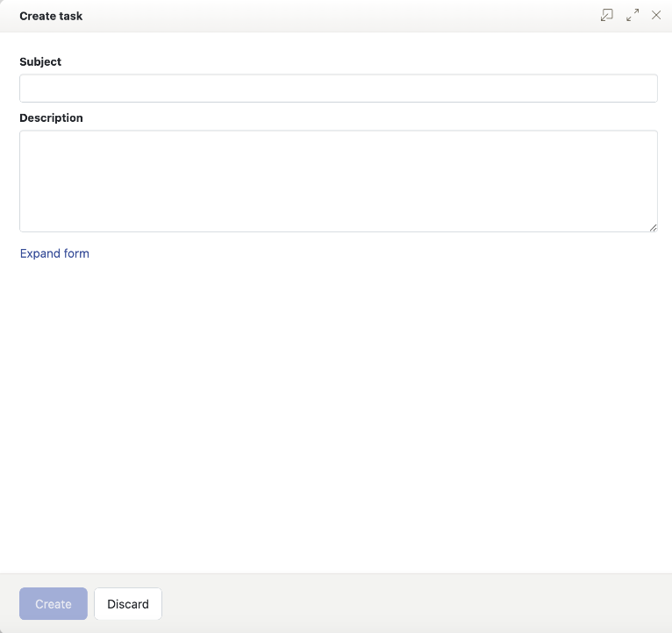Close the Create task dialog

click(x=656, y=15)
